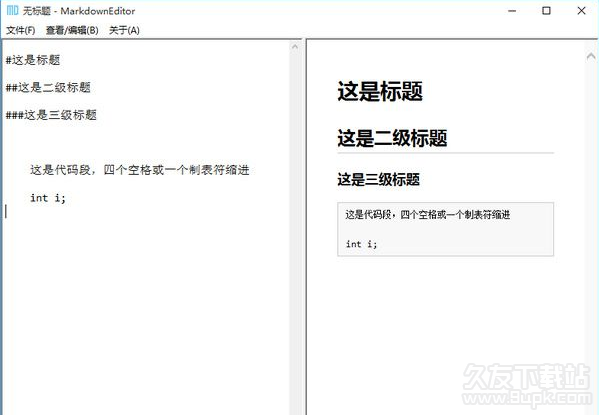This screenshot has height=415, width=599.
Task: Place cursor in '#这是标题' source line
Action: point(33,60)
